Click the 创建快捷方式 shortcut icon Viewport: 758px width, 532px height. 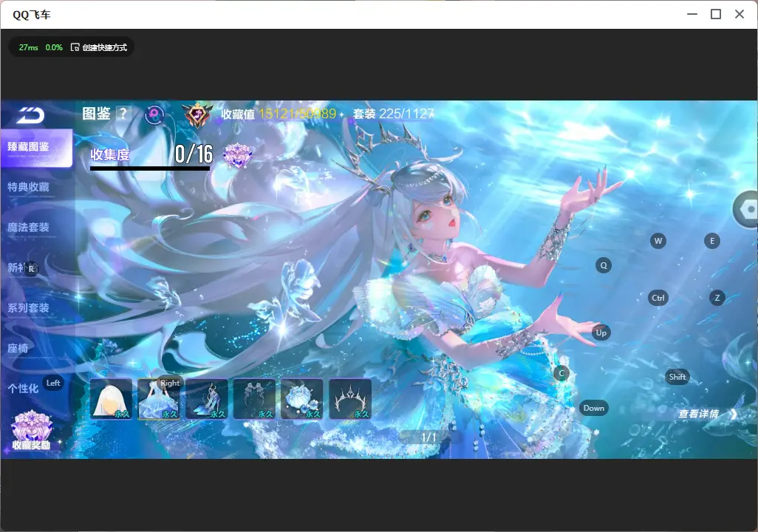coord(75,47)
